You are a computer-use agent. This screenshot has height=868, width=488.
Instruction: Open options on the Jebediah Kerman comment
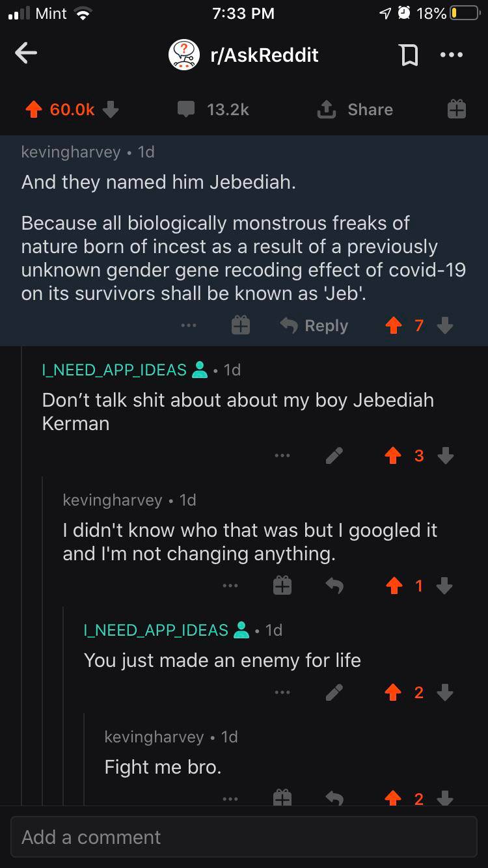click(x=282, y=456)
